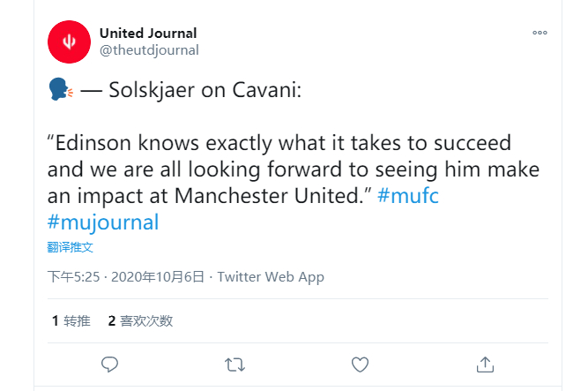This screenshot has height=391, width=588.
Task: Click the #mufc hashtag
Action: coord(408,196)
